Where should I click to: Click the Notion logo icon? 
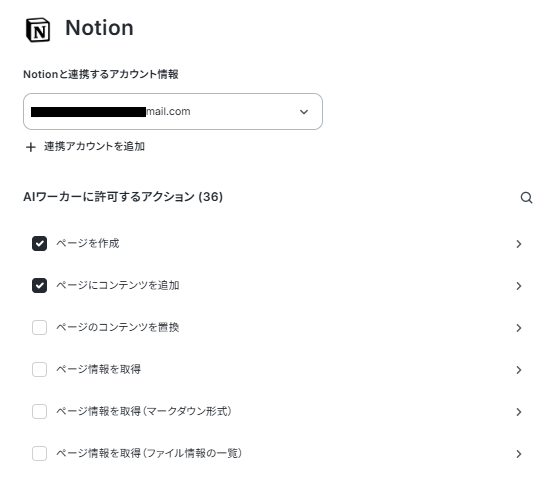[38, 30]
